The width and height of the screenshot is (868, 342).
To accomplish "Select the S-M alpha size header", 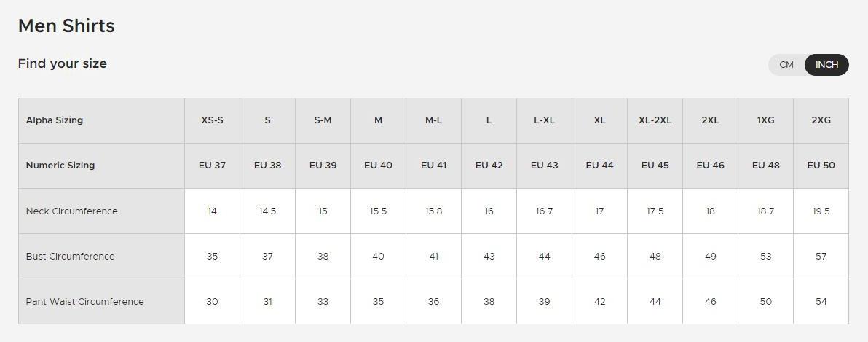I will pos(323,120).
